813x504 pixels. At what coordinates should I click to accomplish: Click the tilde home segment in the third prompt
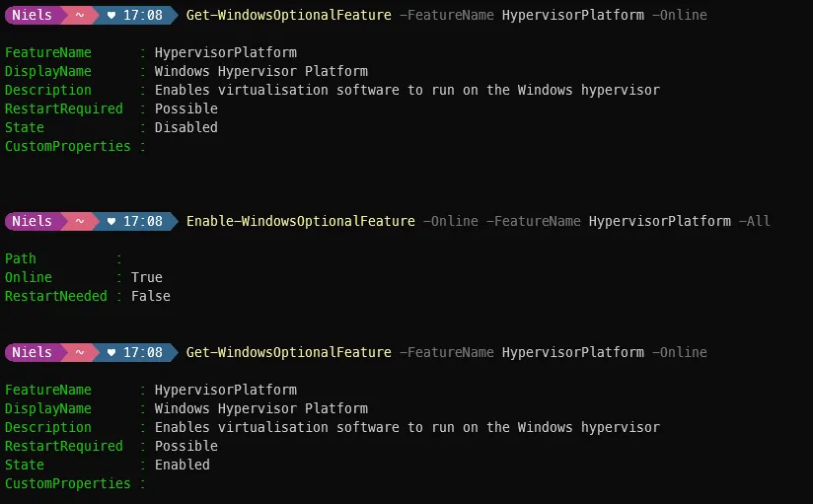click(75, 352)
